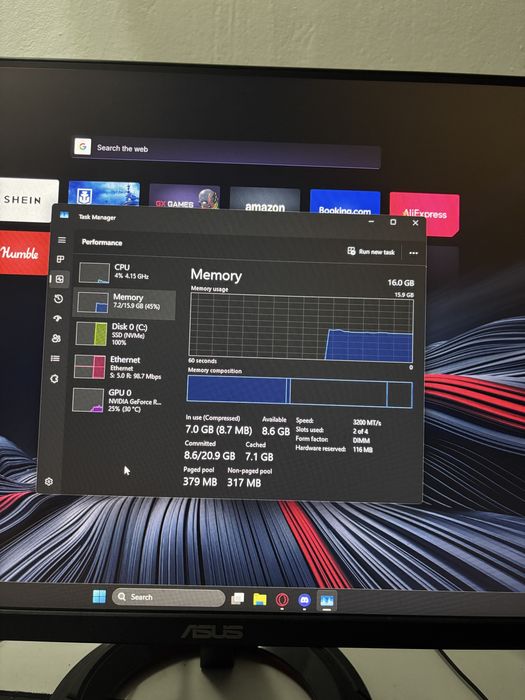Open the GX Games speed dial tile

(x=184, y=196)
